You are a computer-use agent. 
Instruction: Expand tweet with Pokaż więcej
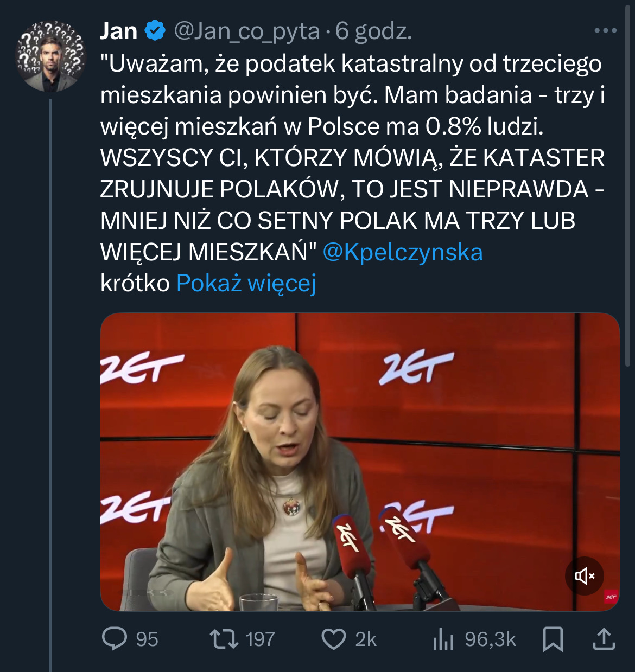click(x=246, y=283)
